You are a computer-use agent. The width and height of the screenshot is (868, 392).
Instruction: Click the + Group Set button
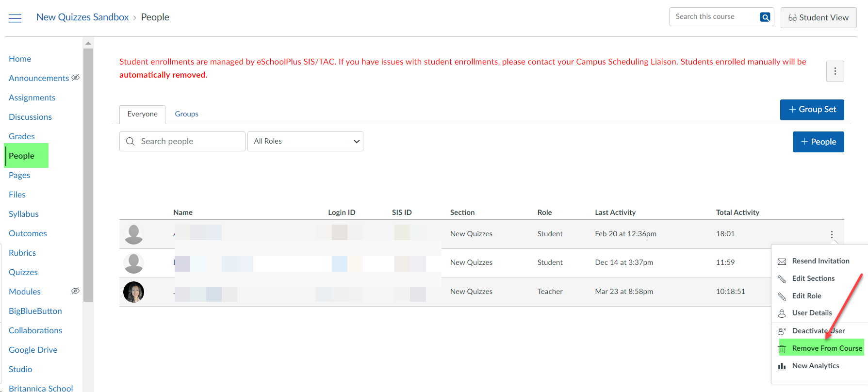(812, 110)
